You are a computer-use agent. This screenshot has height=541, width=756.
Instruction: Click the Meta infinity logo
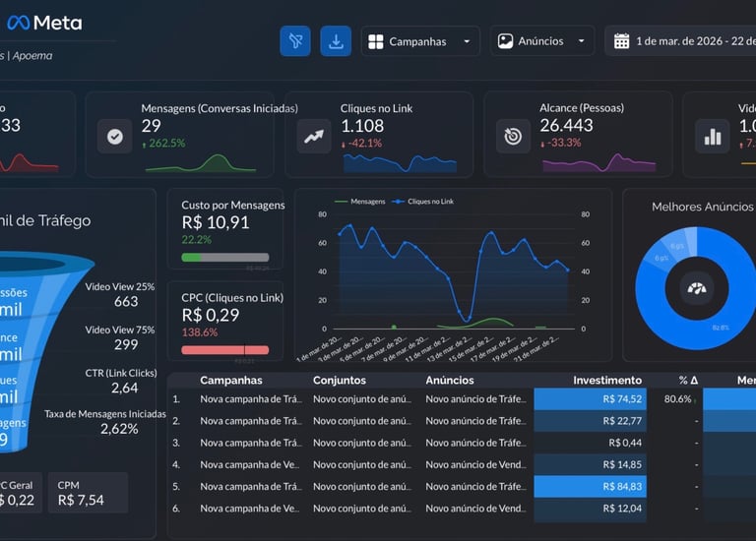click(19, 23)
